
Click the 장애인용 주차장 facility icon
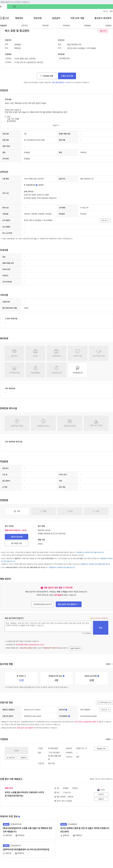[17, 423]
